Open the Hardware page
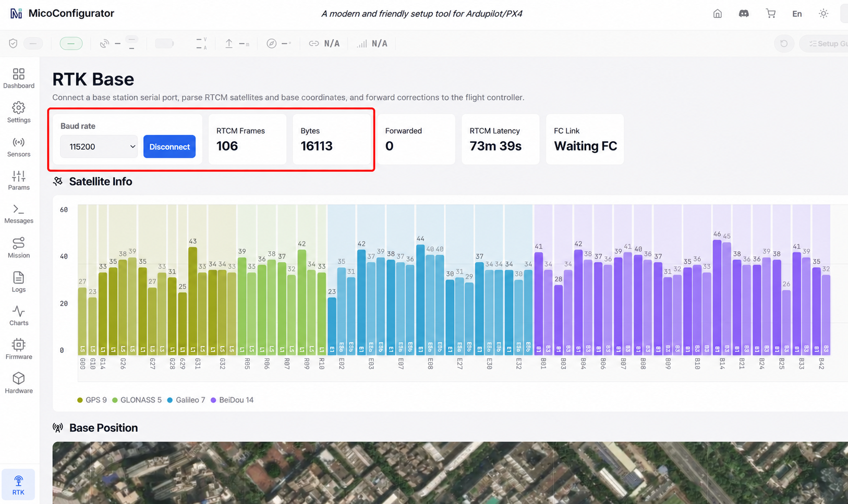Viewport: 848px width, 504px height. coord(19,384)
